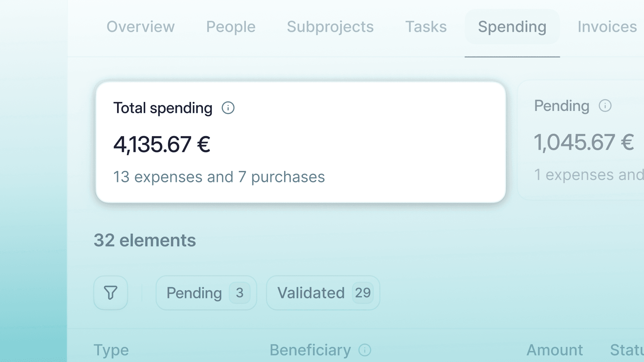Toggle the Validated 29 filter chip
The image size is (644, 362).
coord(323,293)
